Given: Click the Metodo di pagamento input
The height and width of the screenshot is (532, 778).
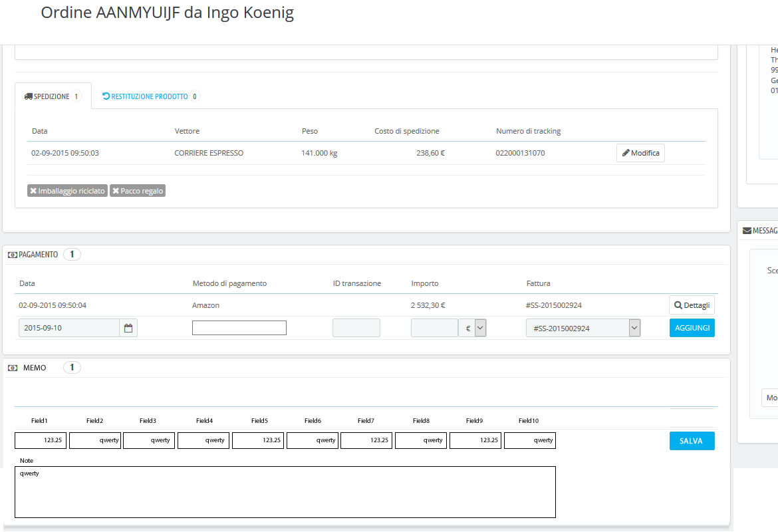Looking at the screenshot, I should pyautogui.click(x=239, y=328).
